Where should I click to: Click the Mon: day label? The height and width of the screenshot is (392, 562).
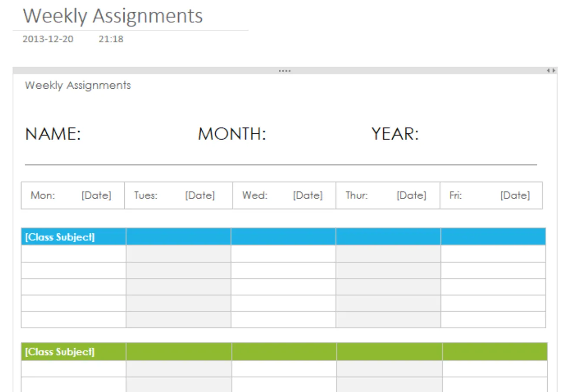43,196
